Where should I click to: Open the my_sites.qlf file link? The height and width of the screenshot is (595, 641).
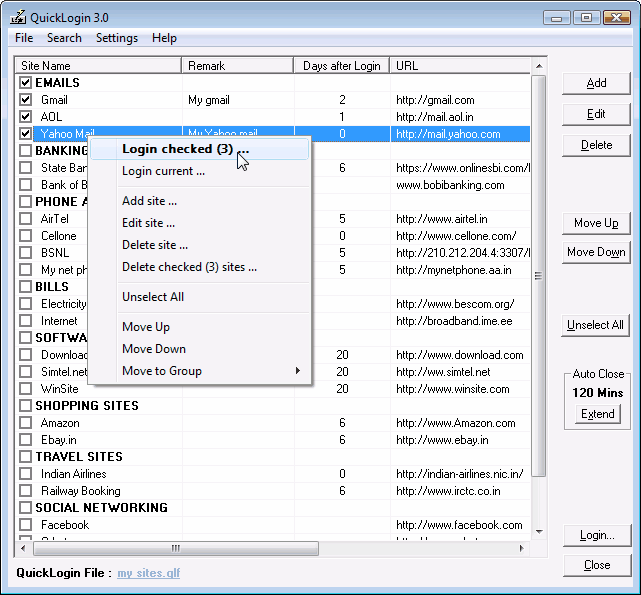pyautogui.click(x=149, y=573)
